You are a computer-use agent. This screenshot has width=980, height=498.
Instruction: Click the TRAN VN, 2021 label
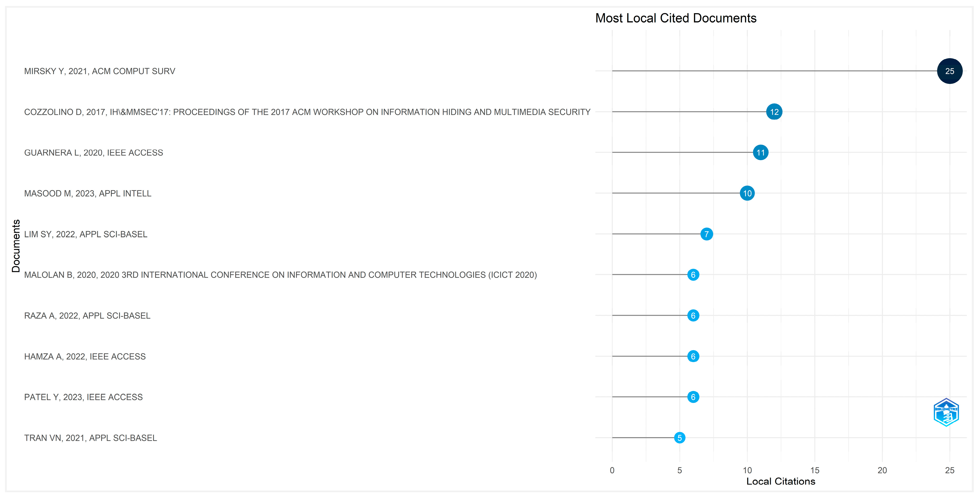(91, 438)
